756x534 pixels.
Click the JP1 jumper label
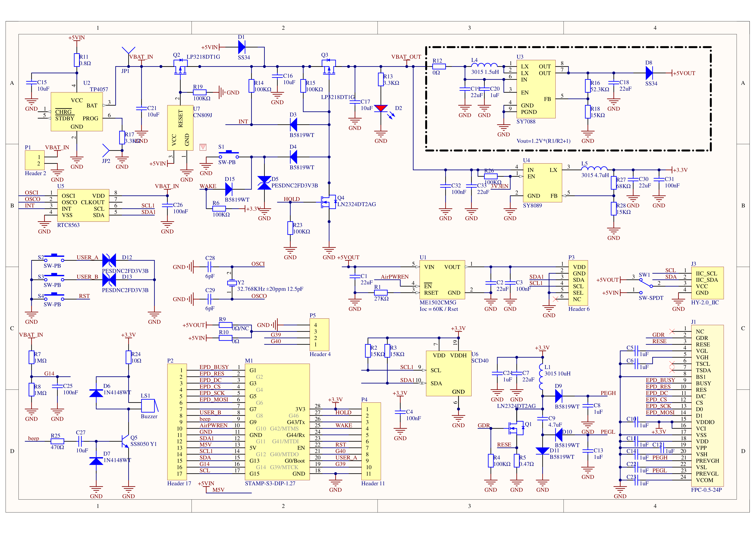pos(125,71)
